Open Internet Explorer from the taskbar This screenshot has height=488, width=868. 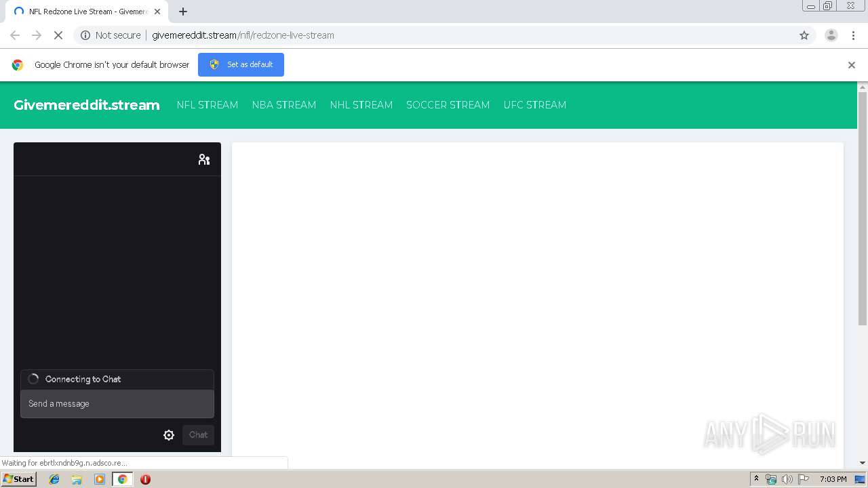pyautogui.click(x=54, y=479)
